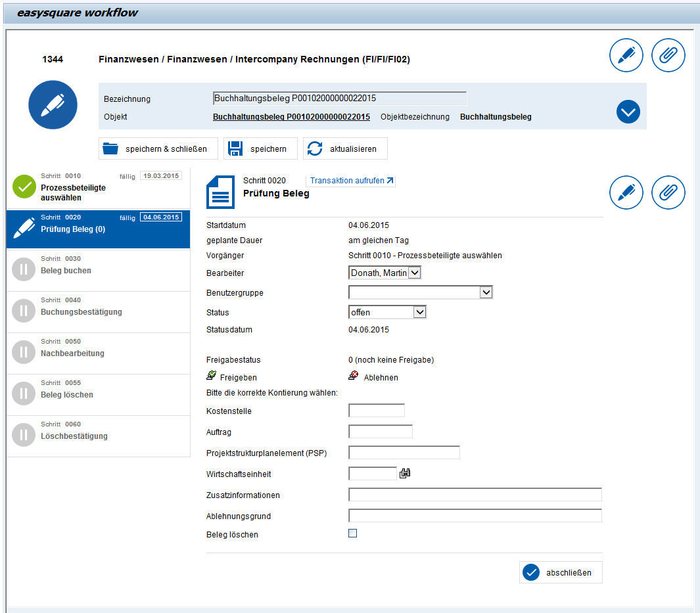Click the speichern & schließen folder icon
The width and height of the screenshot is (700, 613).
point(110,148)
